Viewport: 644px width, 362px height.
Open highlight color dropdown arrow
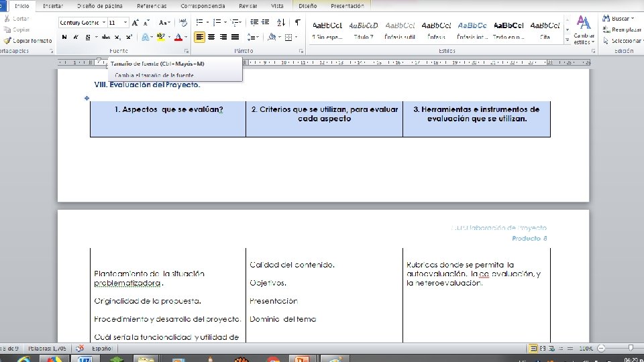pyautogui.click(x=169, y=38)
